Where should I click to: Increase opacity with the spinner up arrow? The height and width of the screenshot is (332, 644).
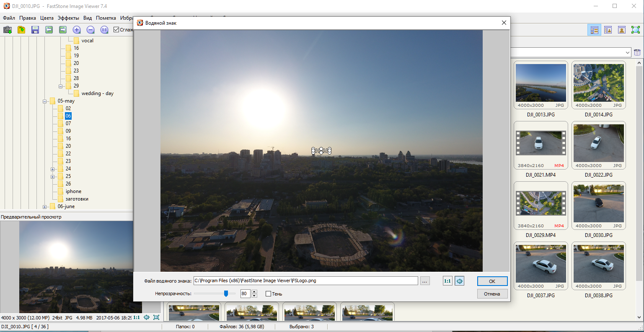pyautogui.click(x=254, y=291)
